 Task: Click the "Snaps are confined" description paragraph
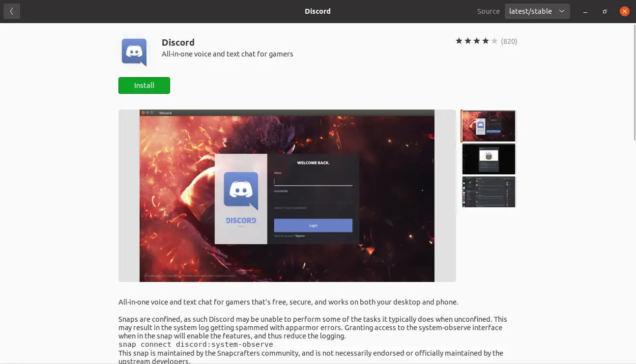[313, 328]
